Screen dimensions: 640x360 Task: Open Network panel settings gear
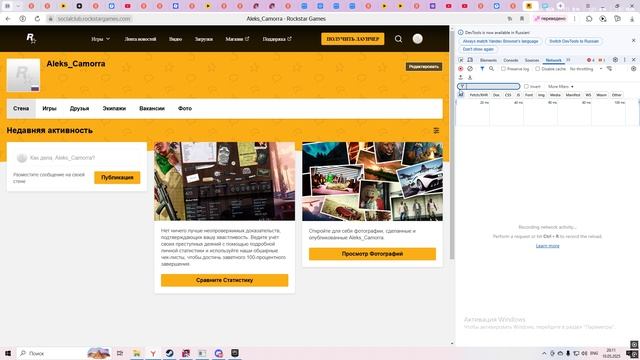click(633, 69)
